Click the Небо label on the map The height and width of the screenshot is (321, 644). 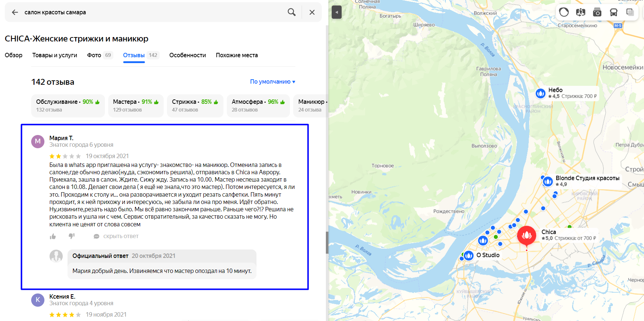pos(555,90)
